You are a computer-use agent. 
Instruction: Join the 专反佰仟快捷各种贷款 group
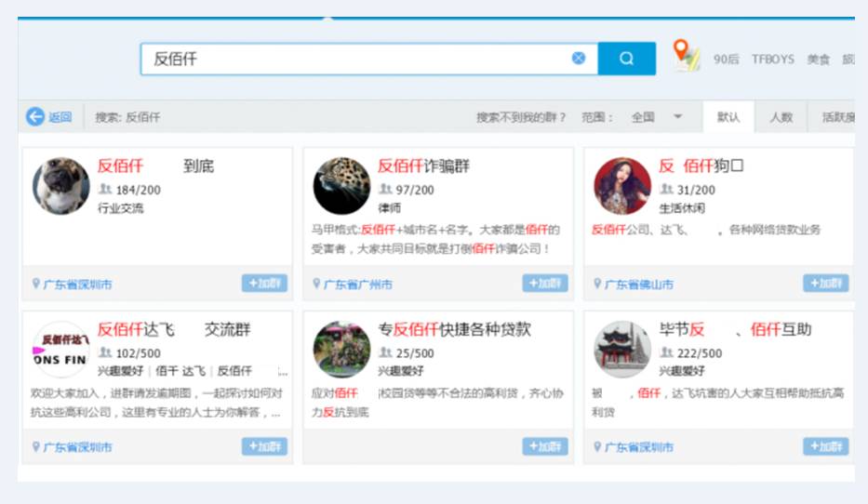[545, 446]
